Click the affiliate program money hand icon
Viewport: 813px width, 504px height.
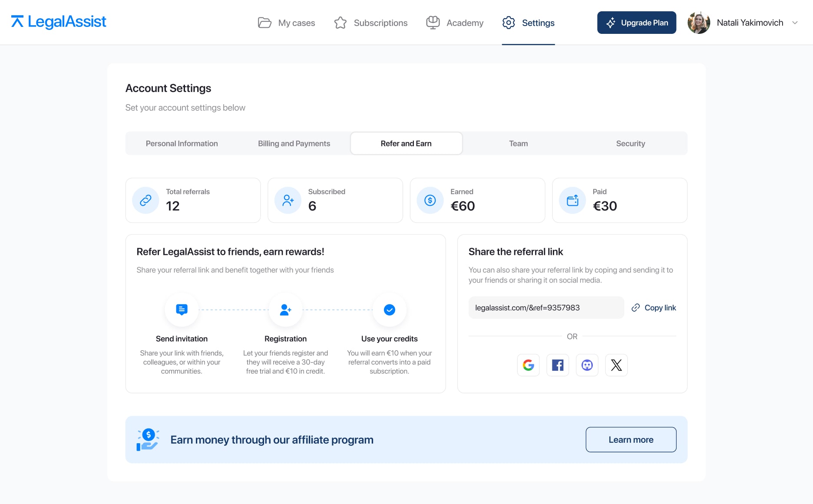point(148,439)
